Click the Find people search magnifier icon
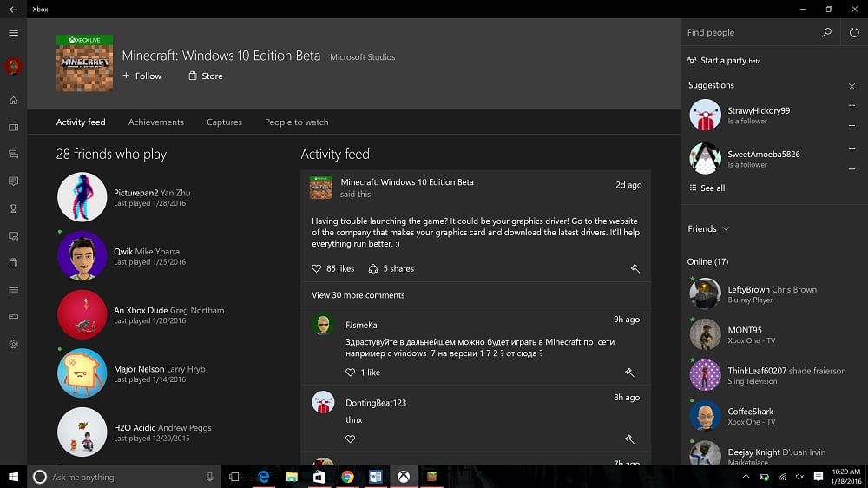868x488 pixels. [826, 32]
